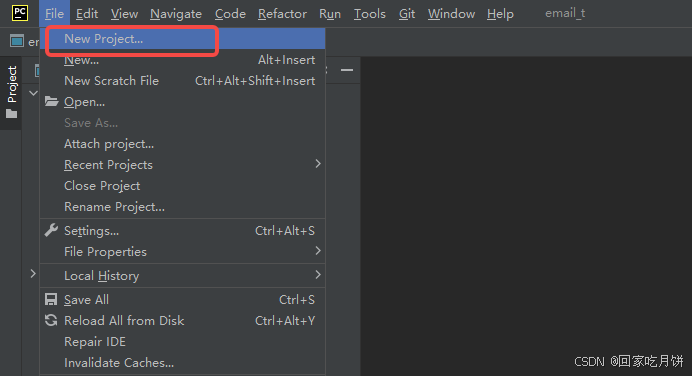The image size is (692, 376).
Task: Open the Window menu
Action: point(451,14)
